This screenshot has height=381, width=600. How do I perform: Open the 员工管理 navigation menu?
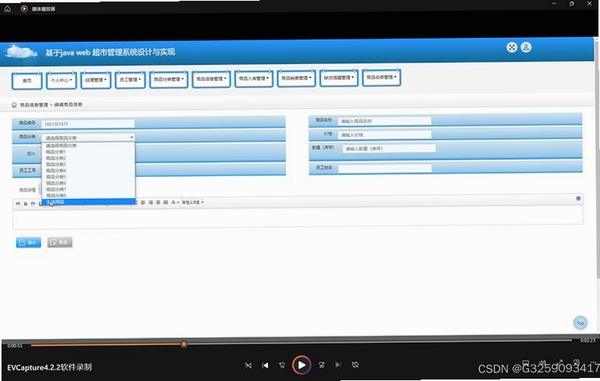coord(130,80)
